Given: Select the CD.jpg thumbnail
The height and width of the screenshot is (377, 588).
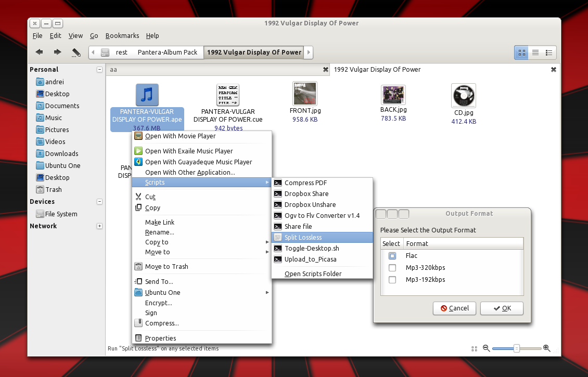Looking at the screenshot, I should click(464, 96).
